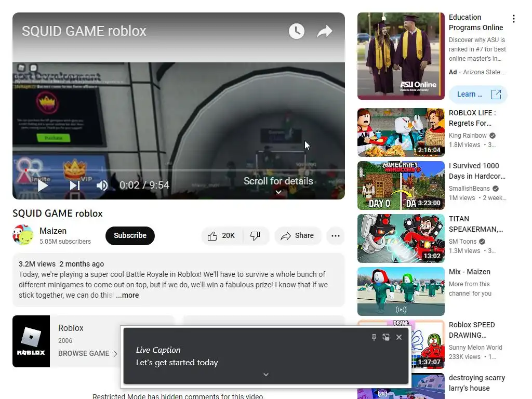Viewport: 532px width, 399px height.
Task: Click Sunny Melon World channel name
Action: pyautogui.click(x=475, y=348)
